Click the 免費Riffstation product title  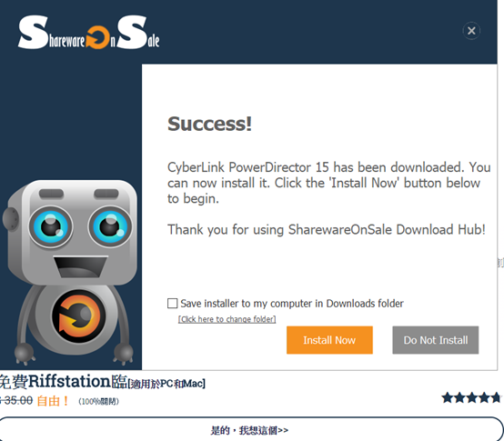pos(64,382)
